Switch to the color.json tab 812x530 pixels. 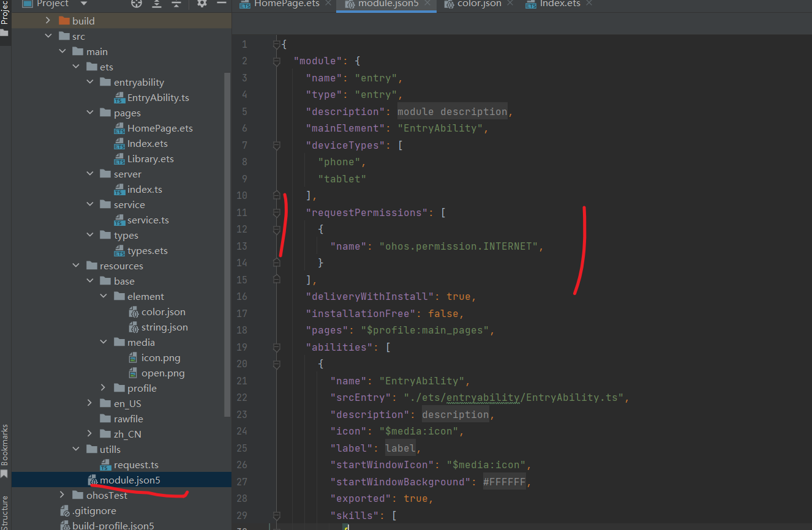point(479,4)
